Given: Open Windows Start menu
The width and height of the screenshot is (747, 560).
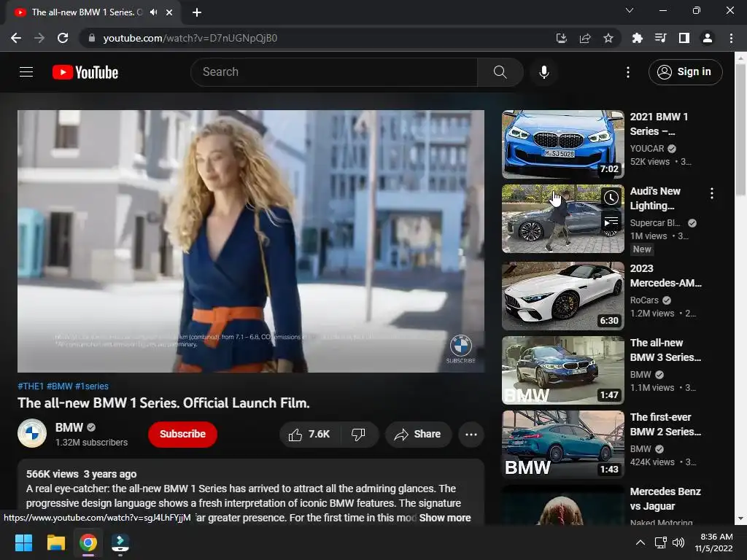Looking at the screenshot, I should point(23,542).
